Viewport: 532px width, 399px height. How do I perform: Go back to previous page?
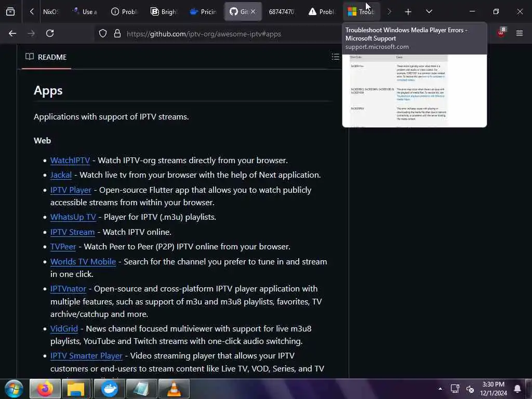pyautogui.click(x=12, y=33)
